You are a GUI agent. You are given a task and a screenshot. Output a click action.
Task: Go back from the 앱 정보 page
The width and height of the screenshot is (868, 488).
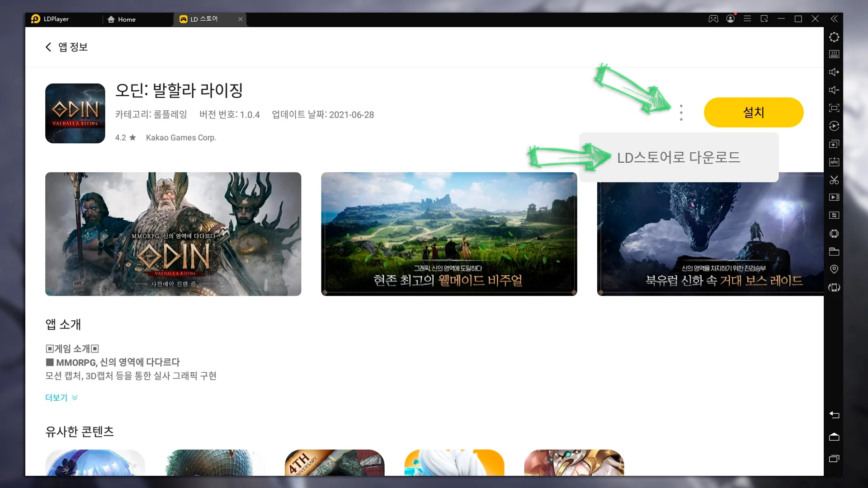(48, 47)
